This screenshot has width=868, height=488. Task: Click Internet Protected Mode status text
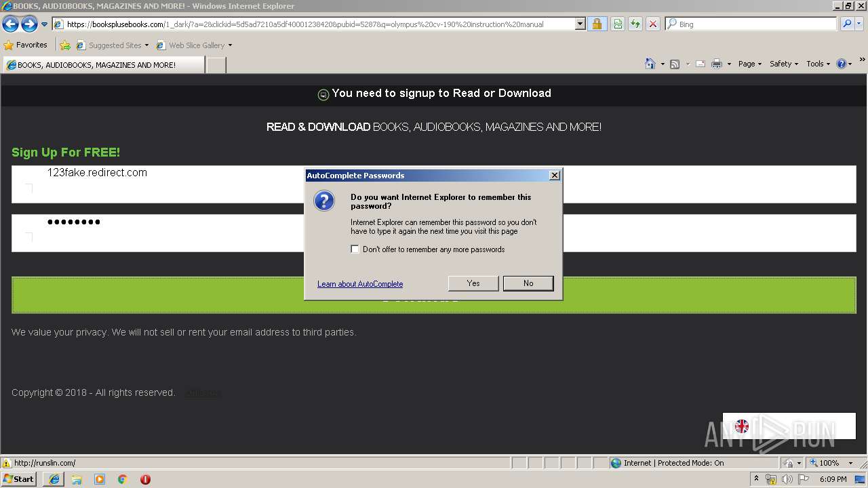(x=673, y=463)
